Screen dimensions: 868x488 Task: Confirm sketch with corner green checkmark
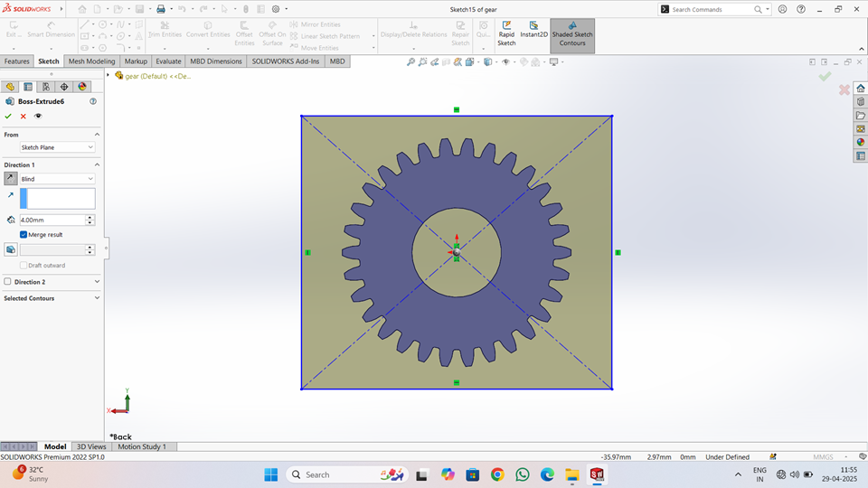[x=825, y=76]
